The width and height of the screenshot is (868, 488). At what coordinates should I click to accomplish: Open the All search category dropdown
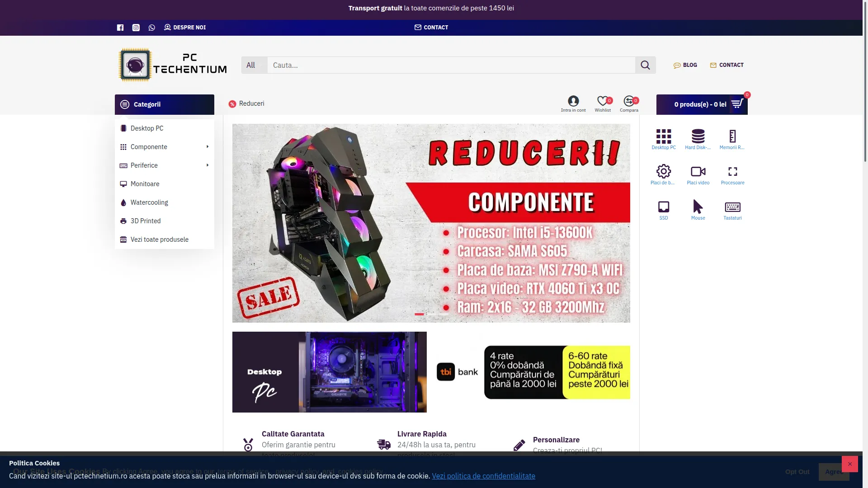[x=254, y=65]
